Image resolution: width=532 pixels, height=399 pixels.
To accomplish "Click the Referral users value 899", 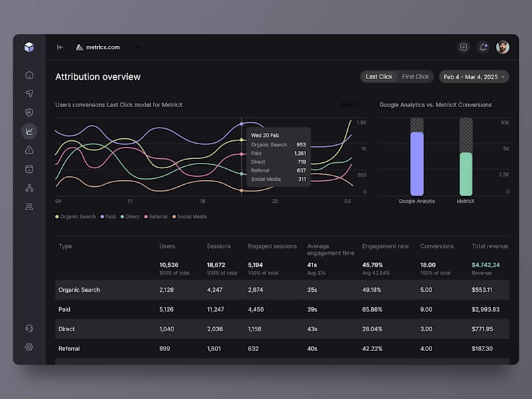I will coord(164,348).
